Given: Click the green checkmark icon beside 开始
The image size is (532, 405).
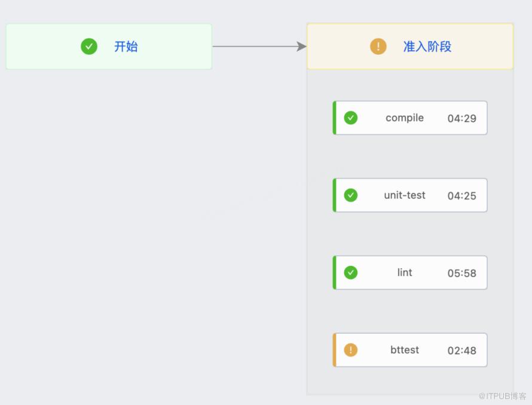Looking at the screenshot, I should click(x=89, y=47).
